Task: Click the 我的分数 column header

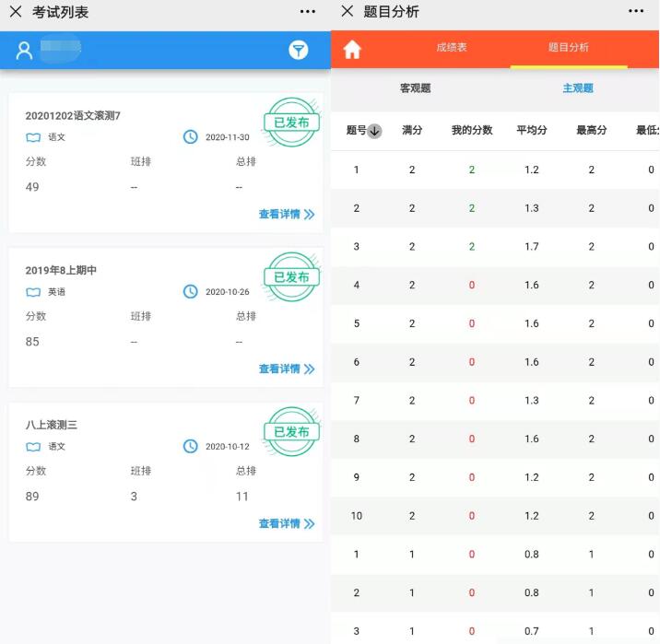Action: tap(471, 131)
